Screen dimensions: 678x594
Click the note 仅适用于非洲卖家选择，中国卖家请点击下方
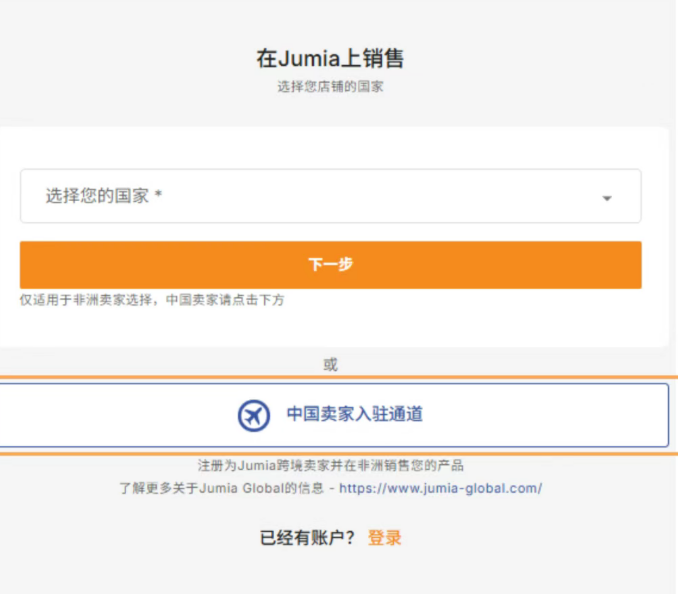pyautogui.click(x=152, y=300)
